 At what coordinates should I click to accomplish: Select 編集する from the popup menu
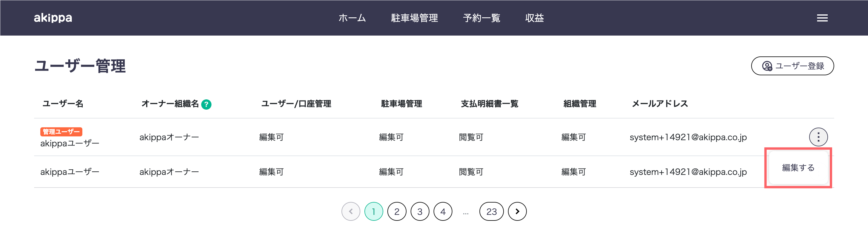(x=798, y=168)
